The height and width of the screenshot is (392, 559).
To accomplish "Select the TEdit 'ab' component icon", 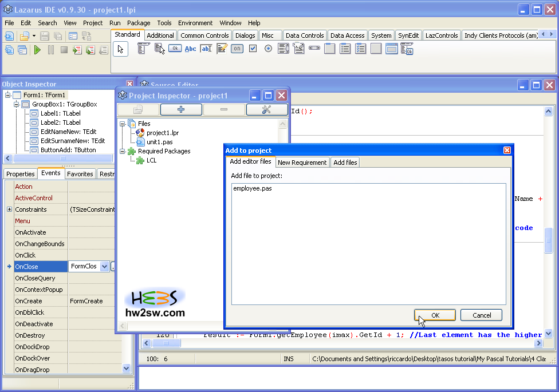I will point(206,49).
